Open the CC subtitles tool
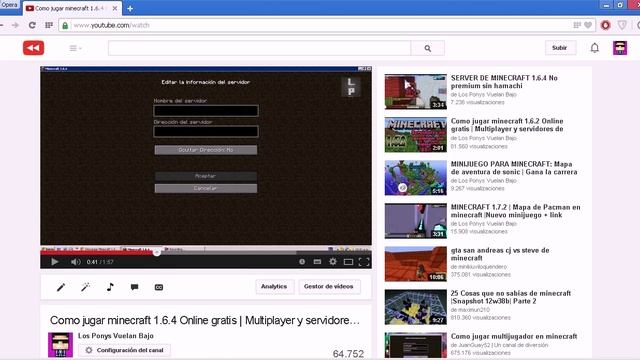Screen dimensions: 640x360 tap(159, 287)
